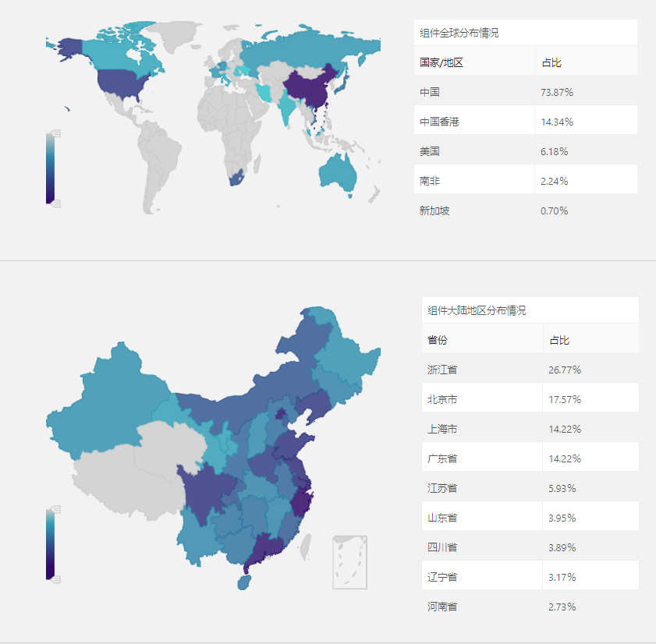
Task: Select Australia on the world map
Action: [x=337, y=172]
